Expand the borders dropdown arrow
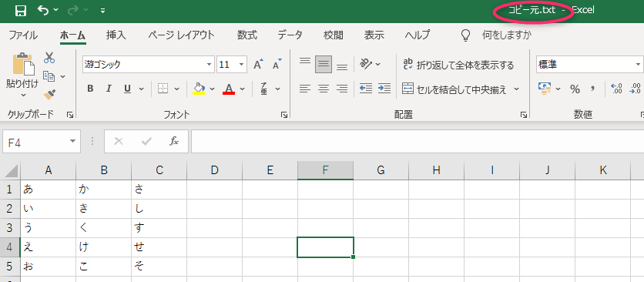 tap(177, 89)
